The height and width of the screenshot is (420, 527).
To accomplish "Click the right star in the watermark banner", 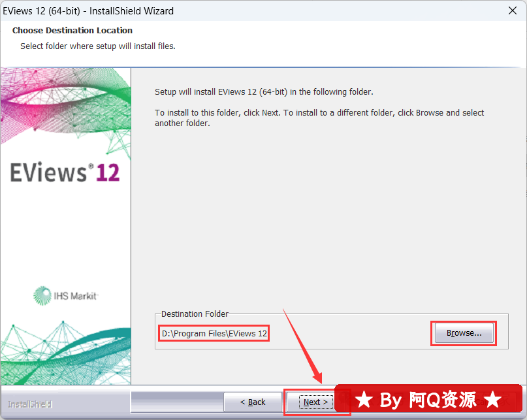I will [493, 399].
